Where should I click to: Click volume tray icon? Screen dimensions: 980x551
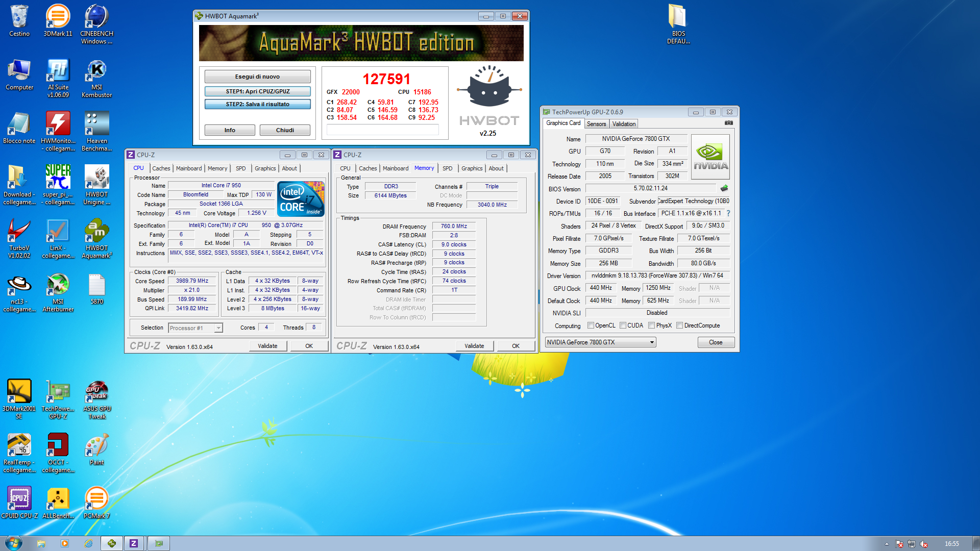point(924,544)
